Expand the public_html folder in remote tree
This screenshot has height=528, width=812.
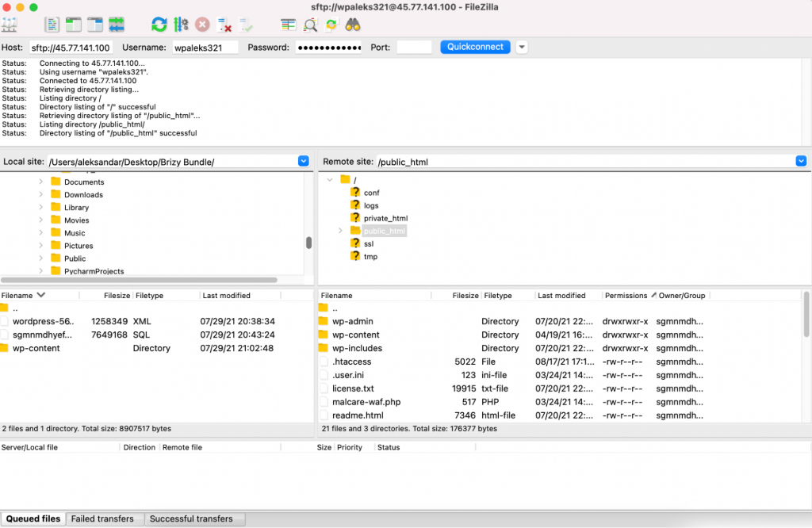pyautogui.click(x=340, y=231)
